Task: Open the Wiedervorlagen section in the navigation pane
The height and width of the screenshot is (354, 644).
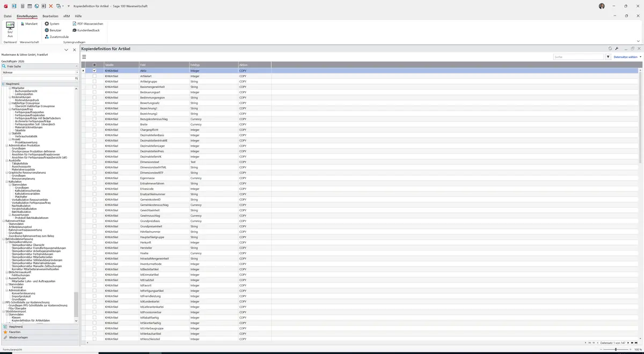Action: [x=40, y=337]
